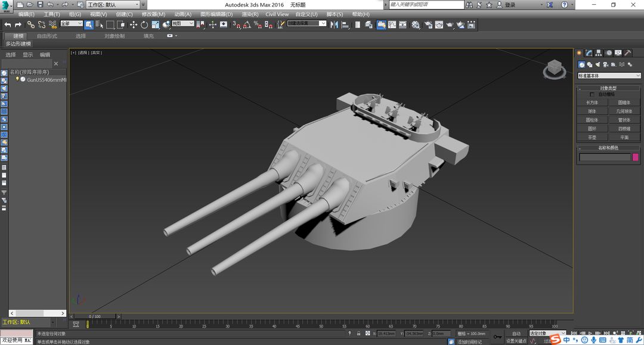Open the Layer Explorer icon

[369, 24]
